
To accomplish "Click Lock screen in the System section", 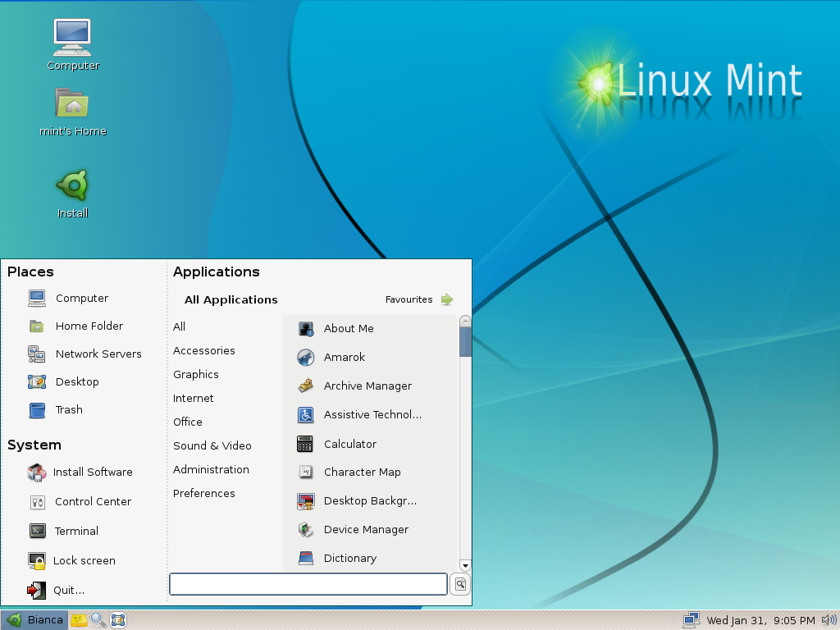I will (71, 560).
